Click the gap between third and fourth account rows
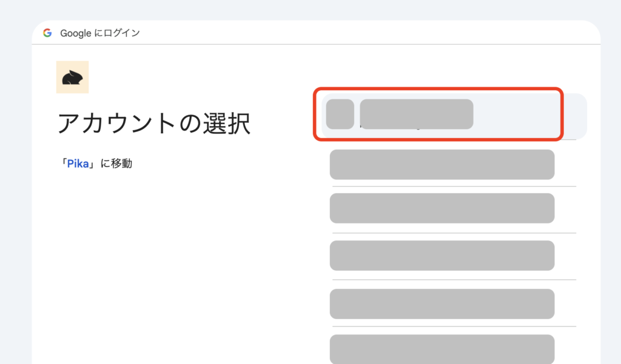The height and width of the screenshot is (364, 621). [x=441, y=233]
